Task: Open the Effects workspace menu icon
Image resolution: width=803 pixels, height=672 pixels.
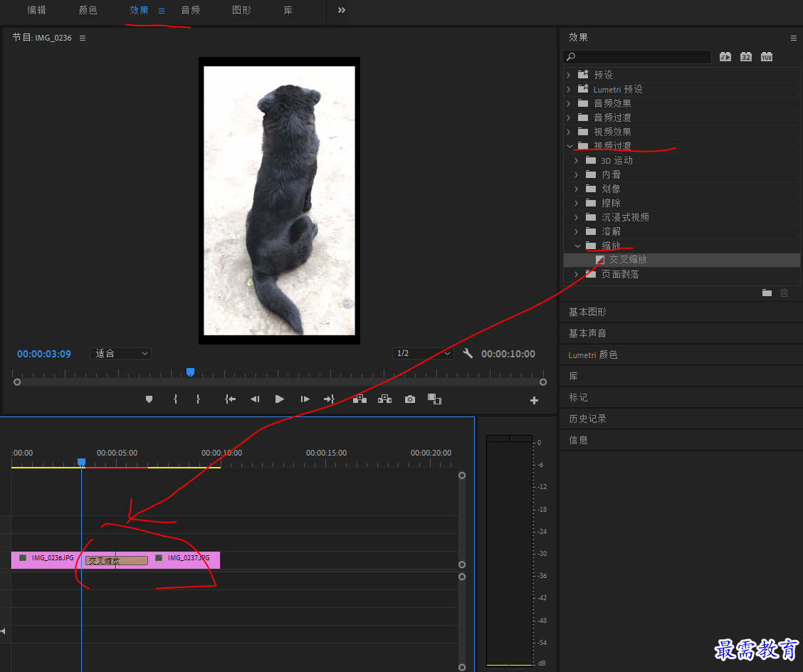Action: click(162, 11)
